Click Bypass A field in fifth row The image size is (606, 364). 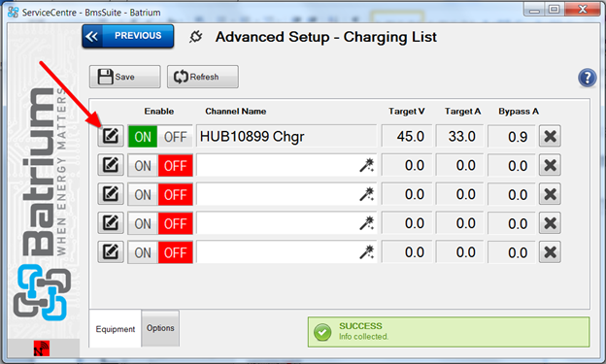pos(512,252)
